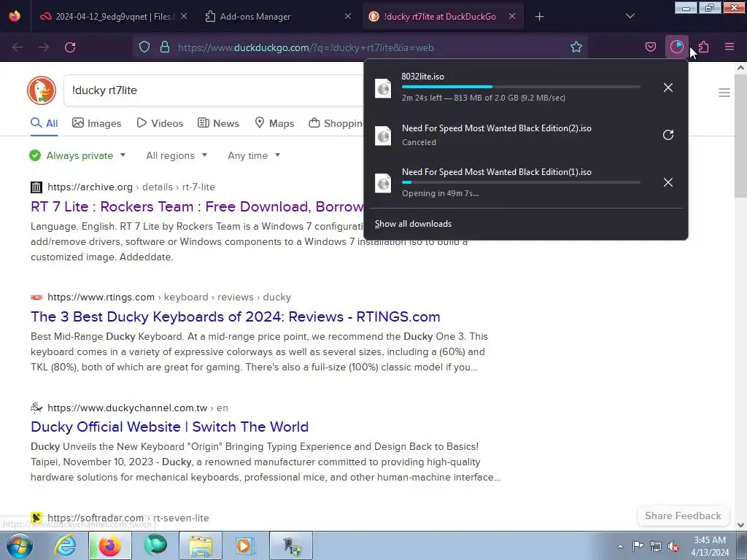This screenshot has height=560, width=747.
Task: Cancel the 8032lite.iso download
Action: coord(668,87)
